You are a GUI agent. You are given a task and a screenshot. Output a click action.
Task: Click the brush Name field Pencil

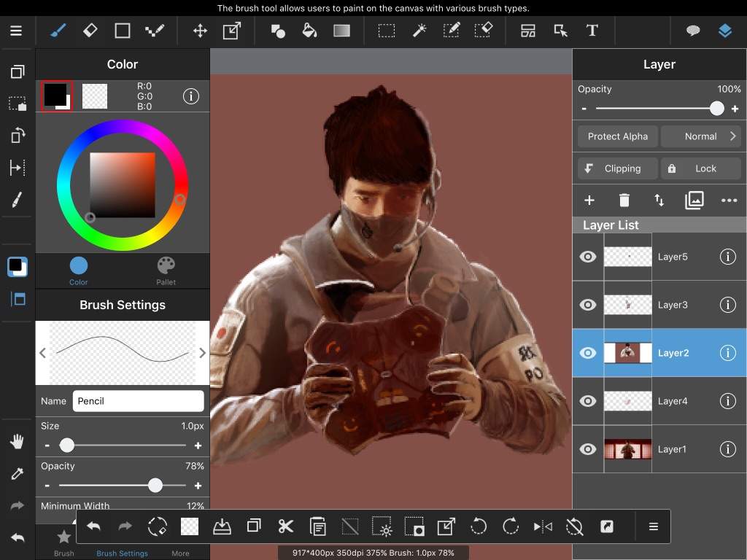coord(138,401)
